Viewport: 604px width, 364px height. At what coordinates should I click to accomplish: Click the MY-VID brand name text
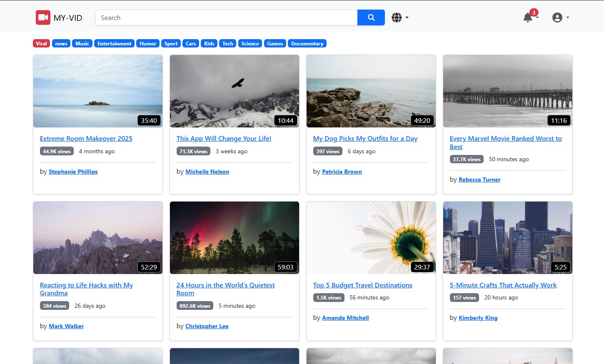(68, 18)
